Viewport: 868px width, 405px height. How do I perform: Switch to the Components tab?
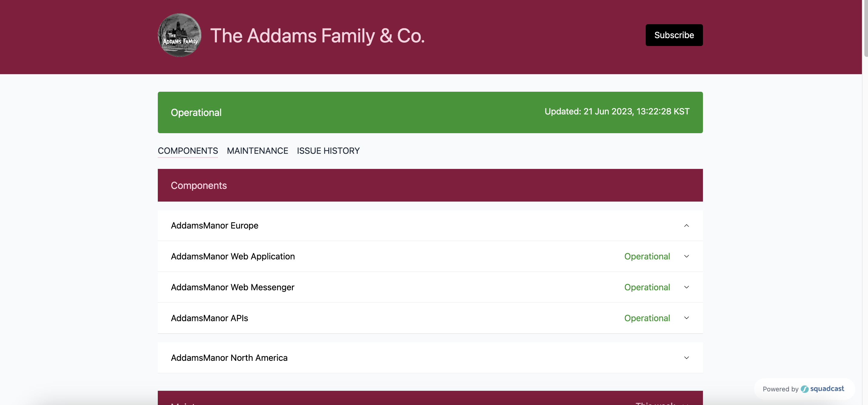coord(188,151)
